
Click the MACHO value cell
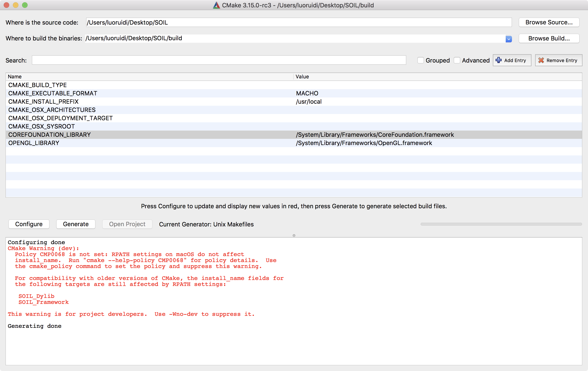(x=307, y=93)
